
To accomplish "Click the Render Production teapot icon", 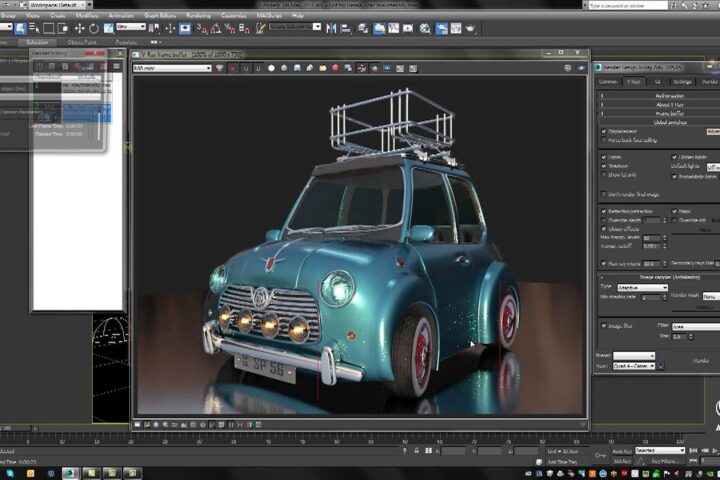I will click(x=470, y=28).
